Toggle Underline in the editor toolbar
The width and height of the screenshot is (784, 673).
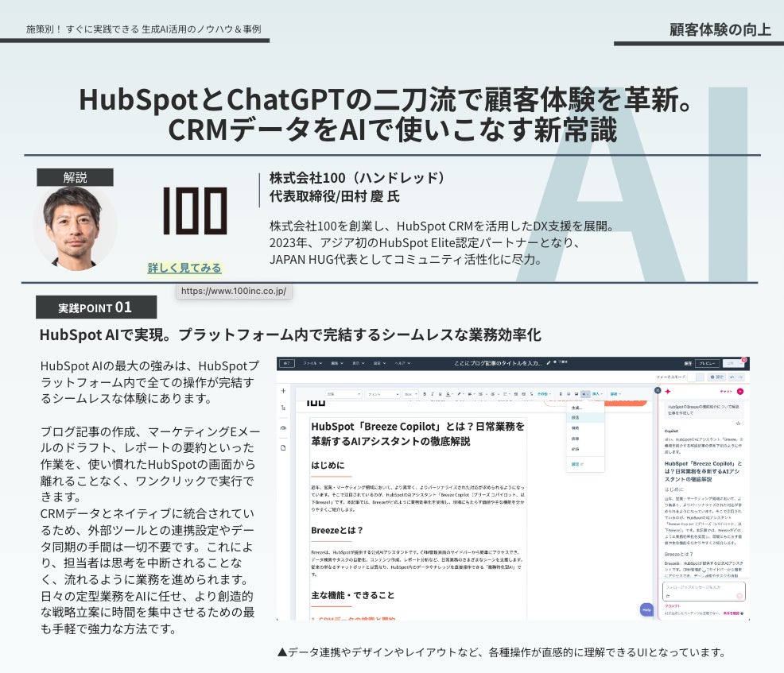point(440,394)
